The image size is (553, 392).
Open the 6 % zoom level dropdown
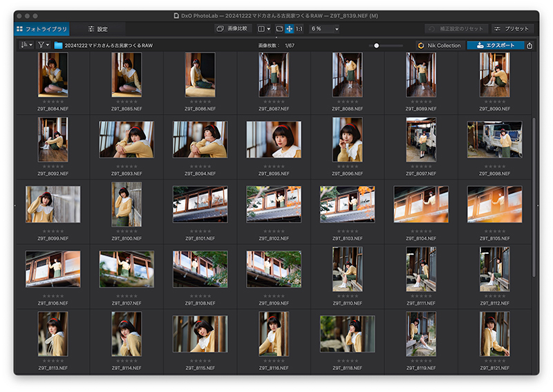pos(324,29)
